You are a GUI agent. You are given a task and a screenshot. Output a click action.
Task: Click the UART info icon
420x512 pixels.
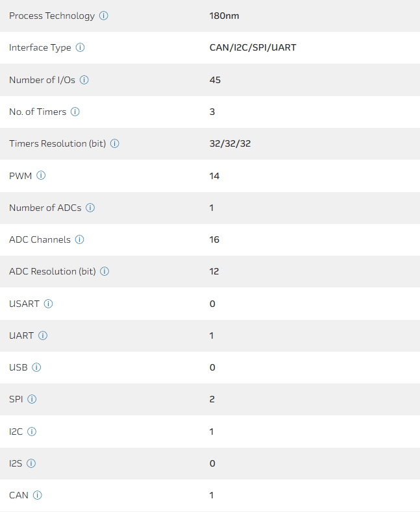pyautogui.click(x=43, y=335)
